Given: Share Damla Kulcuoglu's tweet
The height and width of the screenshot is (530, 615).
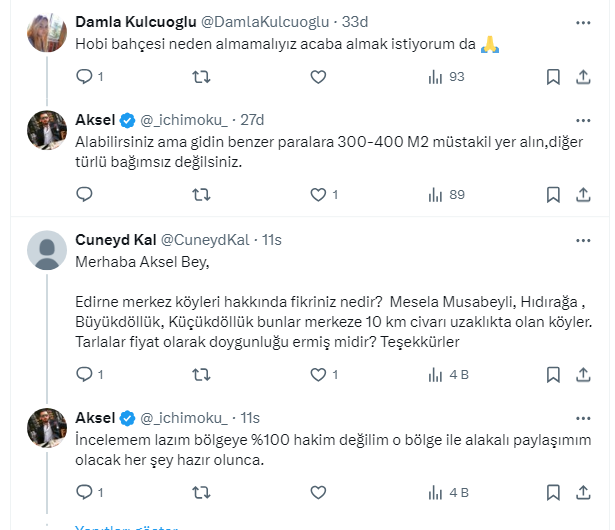Looking at the screenshot, I should [583, 77].
